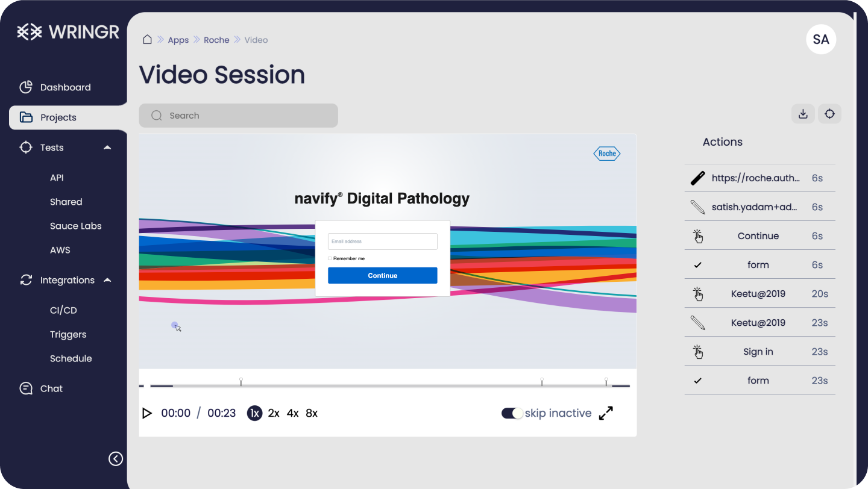Open the Apps breadcrumb link
The height and width of the screenshot is (489, 868).
(178, 40)
